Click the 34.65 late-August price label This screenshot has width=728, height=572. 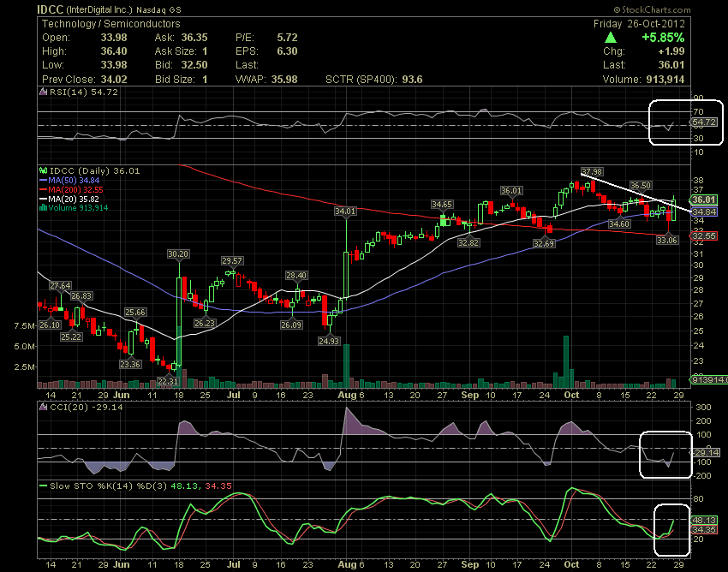point(442,205)
